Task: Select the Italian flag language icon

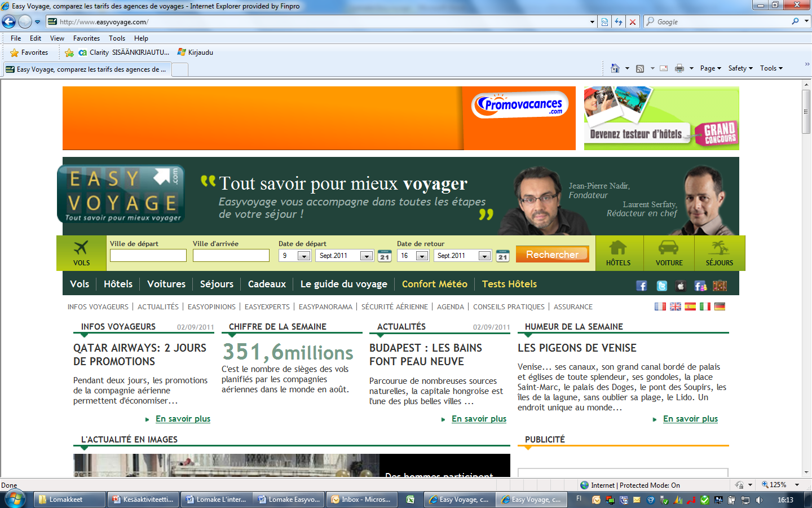Action: 705,306
